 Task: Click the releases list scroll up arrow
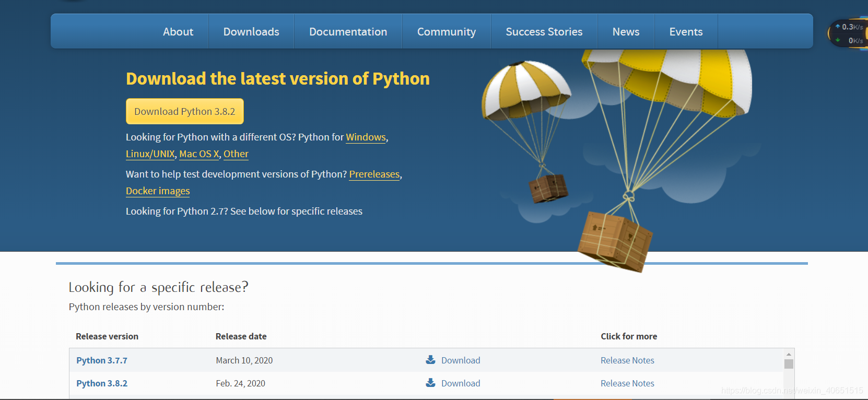(x=789, y=354)
